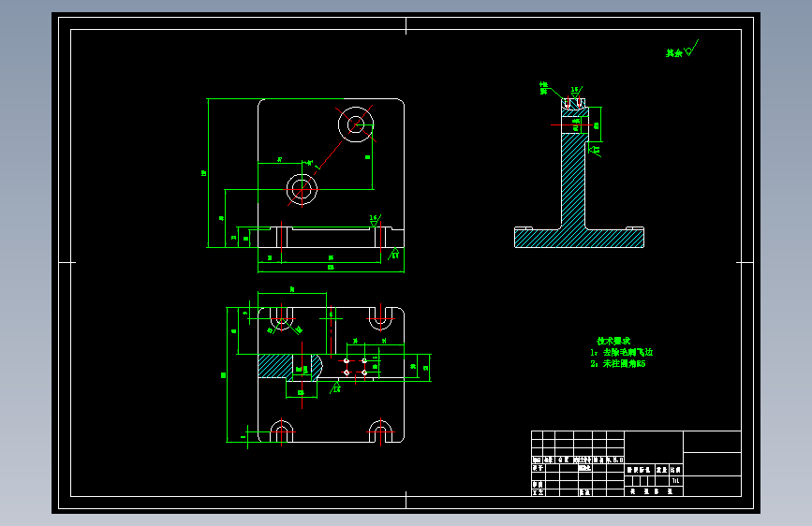
Task: Select the sheet count row in title block
Action: (x=654, y=491)
